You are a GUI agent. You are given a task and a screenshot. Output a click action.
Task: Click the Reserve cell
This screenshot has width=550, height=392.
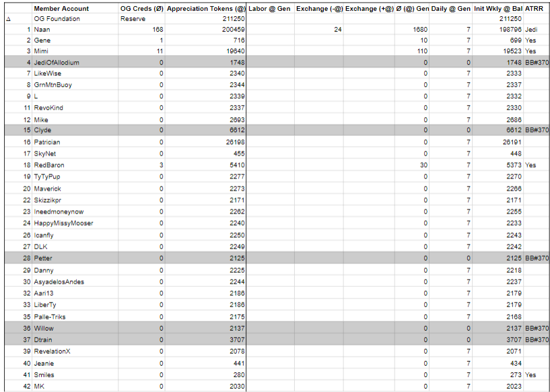point(142,19)
